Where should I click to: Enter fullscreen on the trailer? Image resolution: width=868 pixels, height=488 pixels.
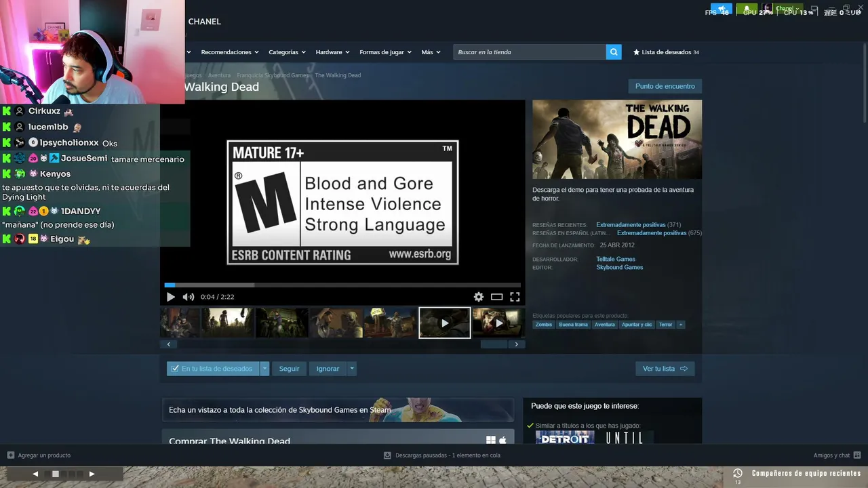[515, 297]
